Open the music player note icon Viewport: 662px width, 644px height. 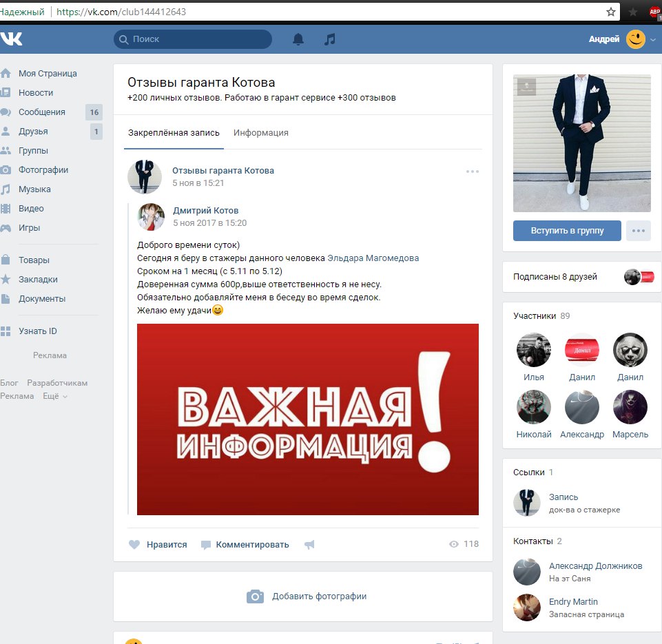(330, 39)
